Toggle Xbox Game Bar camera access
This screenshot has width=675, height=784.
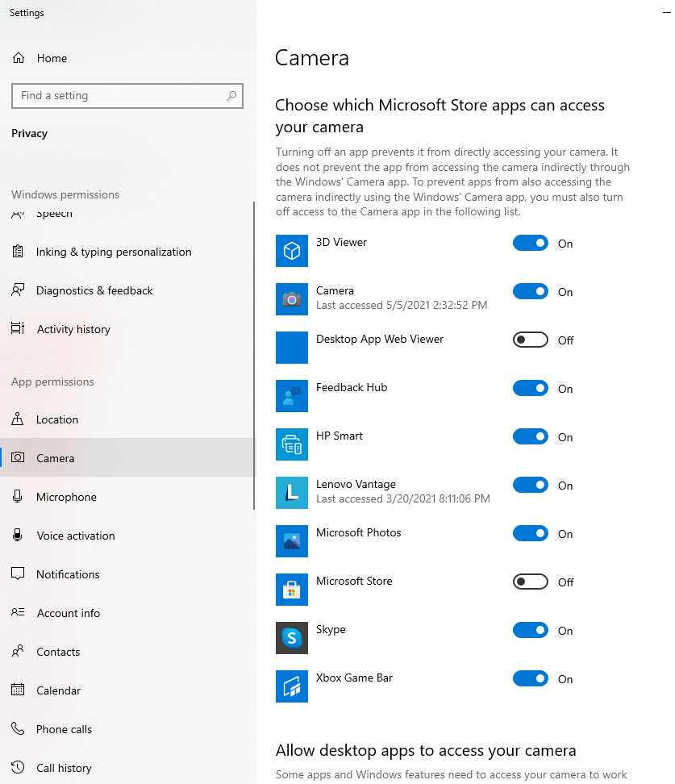[531, 679]
